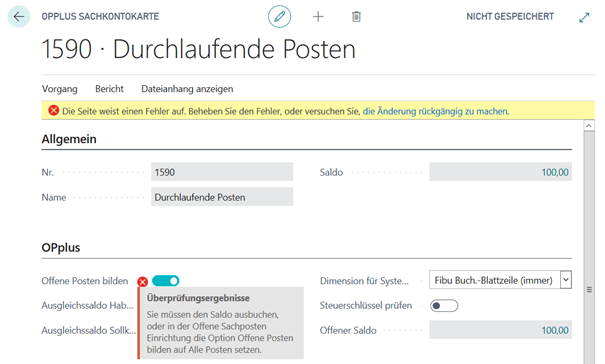Screen dimensions: 605x364
Task: Click the red validation error icon beside Offene Posten bilden
Action: (x=143, y=282)
